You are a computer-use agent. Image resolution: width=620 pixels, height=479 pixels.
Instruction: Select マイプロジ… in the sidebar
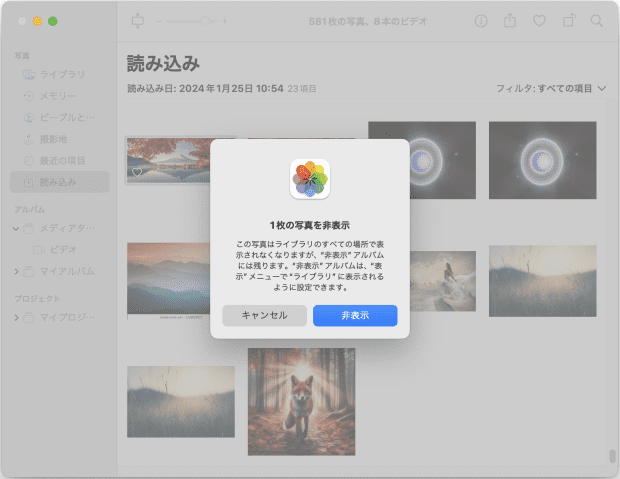pyautogui.click(x=60, y=317)
